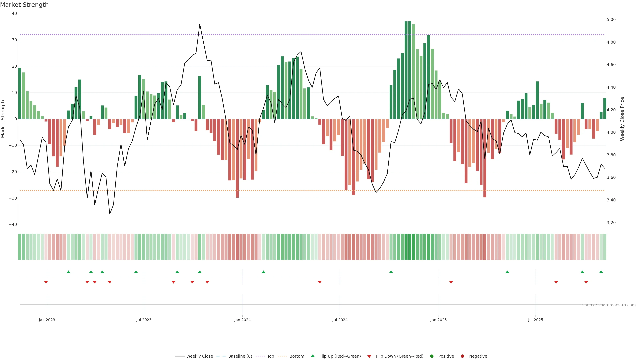
Task: Click the source: sharemaestro.com text
Action: coord(609,305)
